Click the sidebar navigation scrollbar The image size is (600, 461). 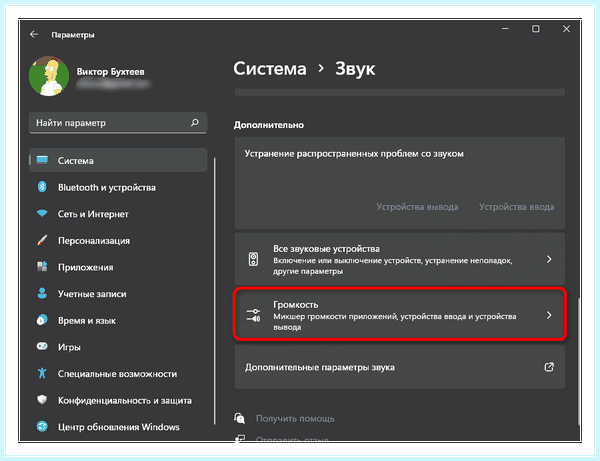215,291
